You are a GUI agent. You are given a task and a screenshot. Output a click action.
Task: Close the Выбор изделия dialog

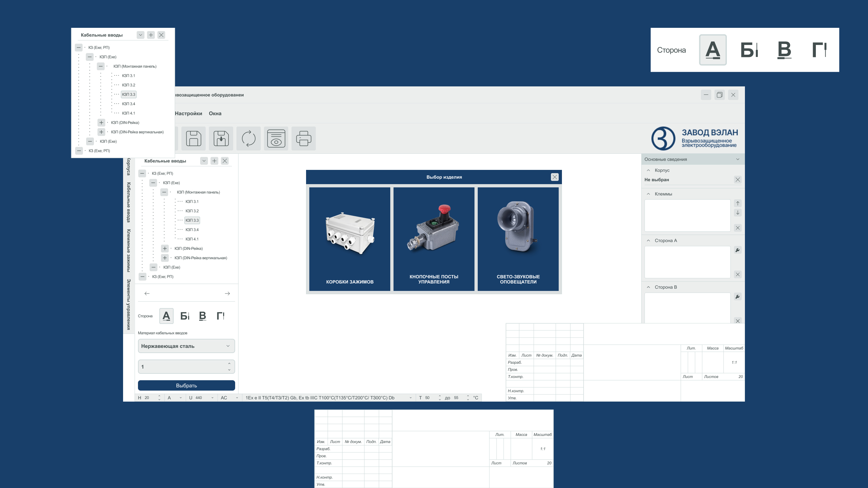[x=554, y=177]
